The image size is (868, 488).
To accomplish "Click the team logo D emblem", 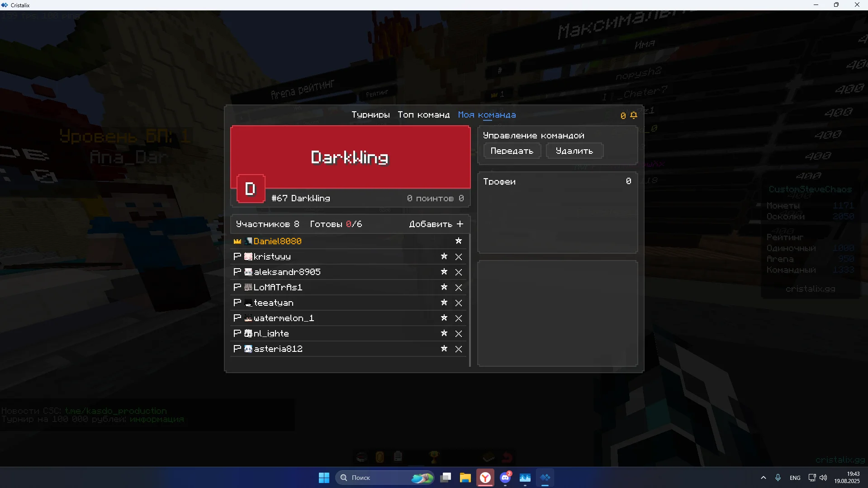I will [x=250, y=189].
